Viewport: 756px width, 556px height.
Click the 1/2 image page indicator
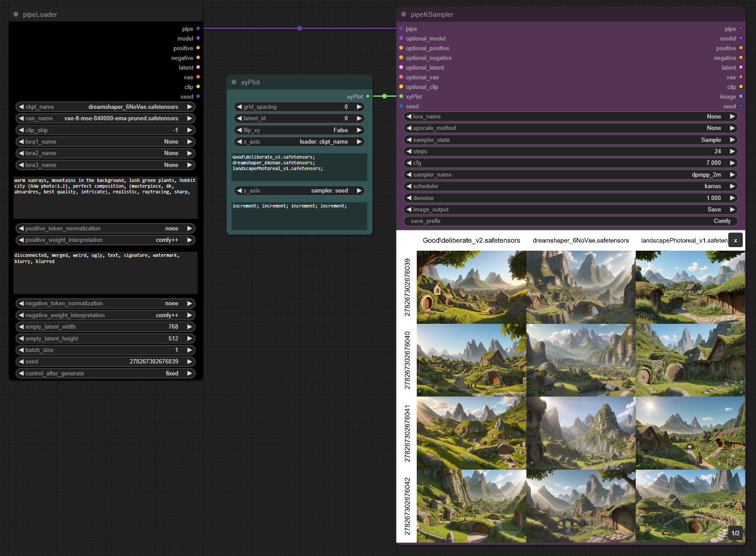735,533
